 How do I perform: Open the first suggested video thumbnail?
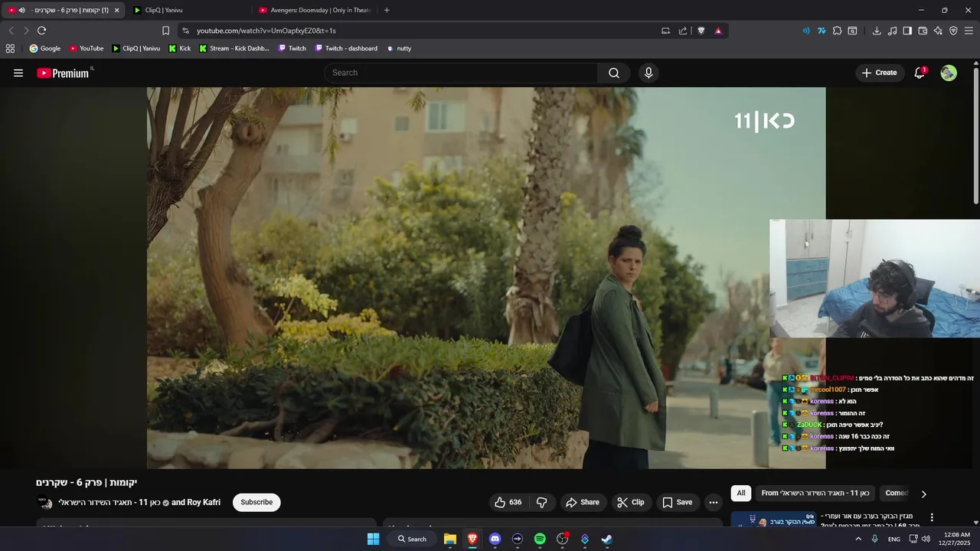pyautogui.click(x=772, y=520)
